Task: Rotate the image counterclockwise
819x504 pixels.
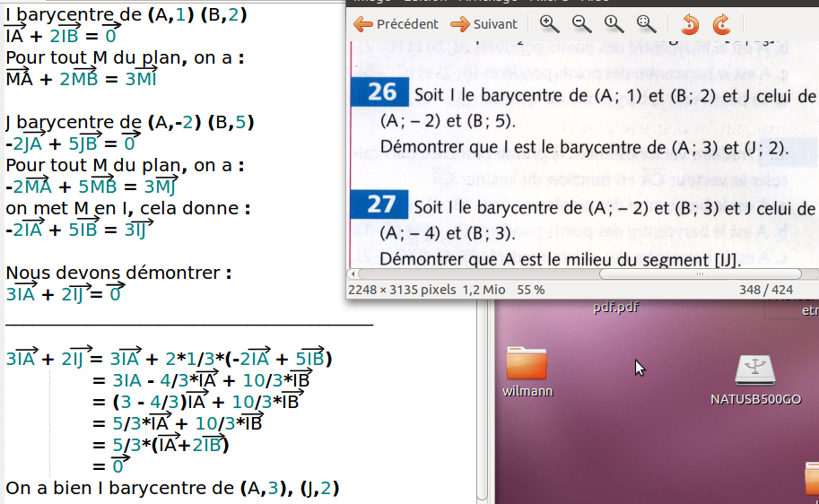Action: 689,24
